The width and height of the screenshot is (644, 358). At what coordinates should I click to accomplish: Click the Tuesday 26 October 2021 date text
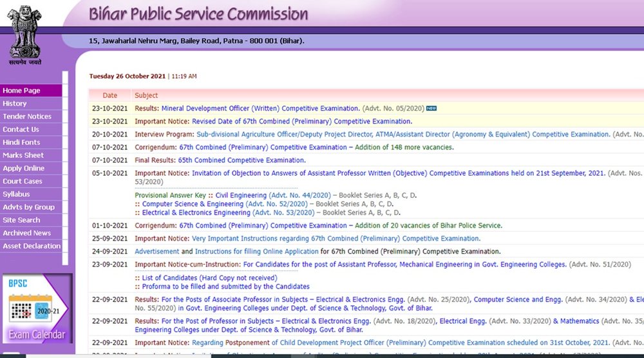pos(128,77)
